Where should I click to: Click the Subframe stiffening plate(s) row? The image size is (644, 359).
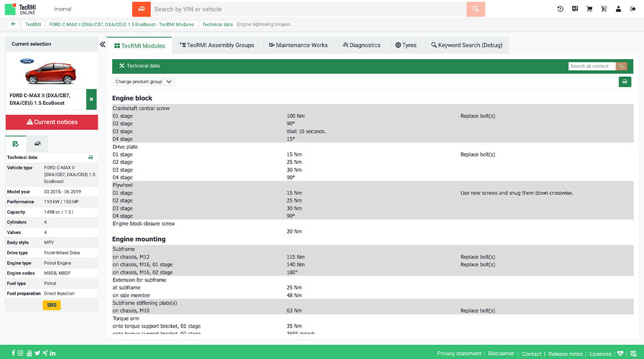373,303
